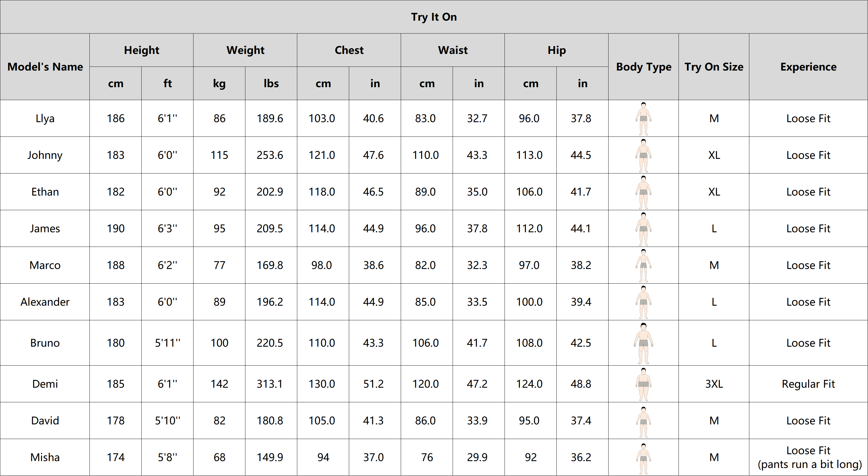This screenshot has height=476, width=868.
Task: Click the Body Type column header
Action: pyautogui.click(x=643, y=67)
